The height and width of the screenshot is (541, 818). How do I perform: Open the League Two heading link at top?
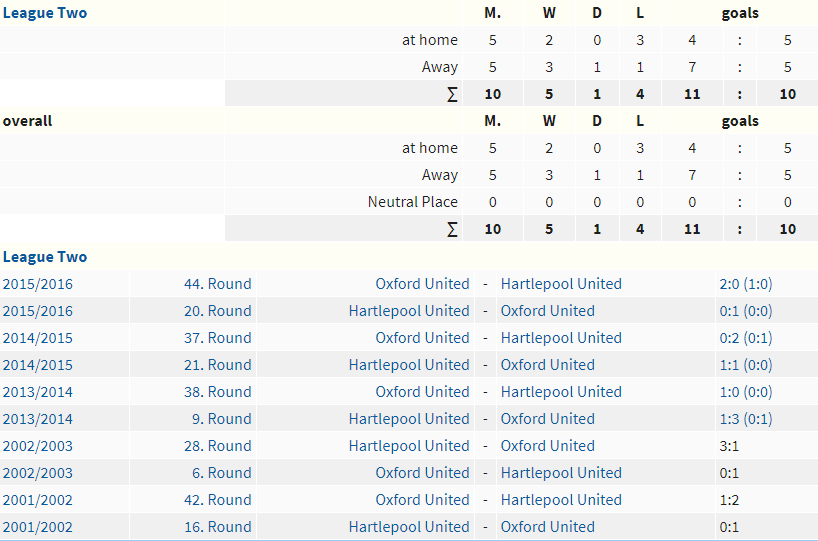pyautogui.click(x=45, y=13)
